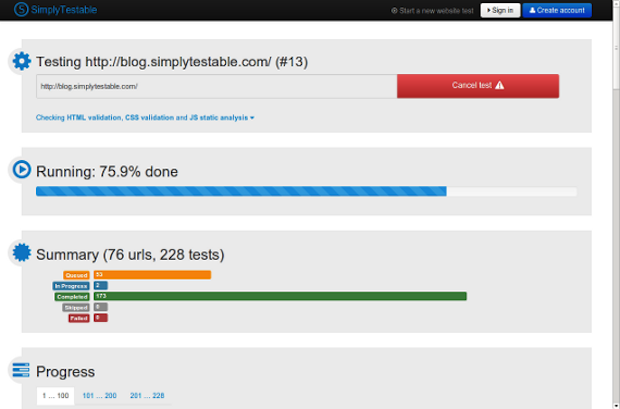The width and height of the screenshot is (620, 409).
Task: Click the 'Testing http://blog.simplytestable.com/ (#13)' heading
Action: (172, 62)
